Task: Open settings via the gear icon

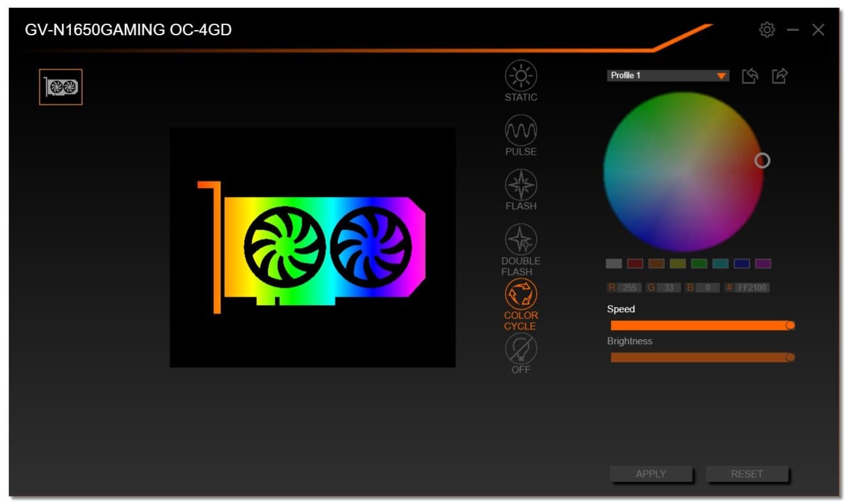Action: tap(767, 29)
